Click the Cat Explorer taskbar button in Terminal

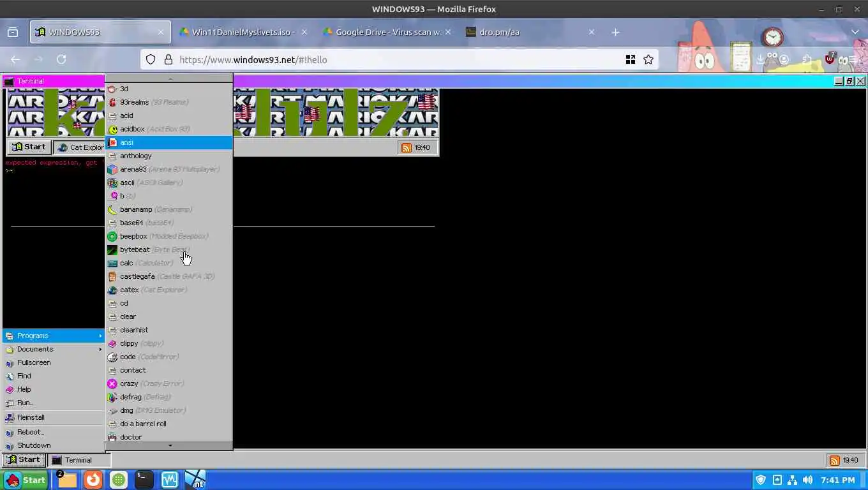[80, 147]
